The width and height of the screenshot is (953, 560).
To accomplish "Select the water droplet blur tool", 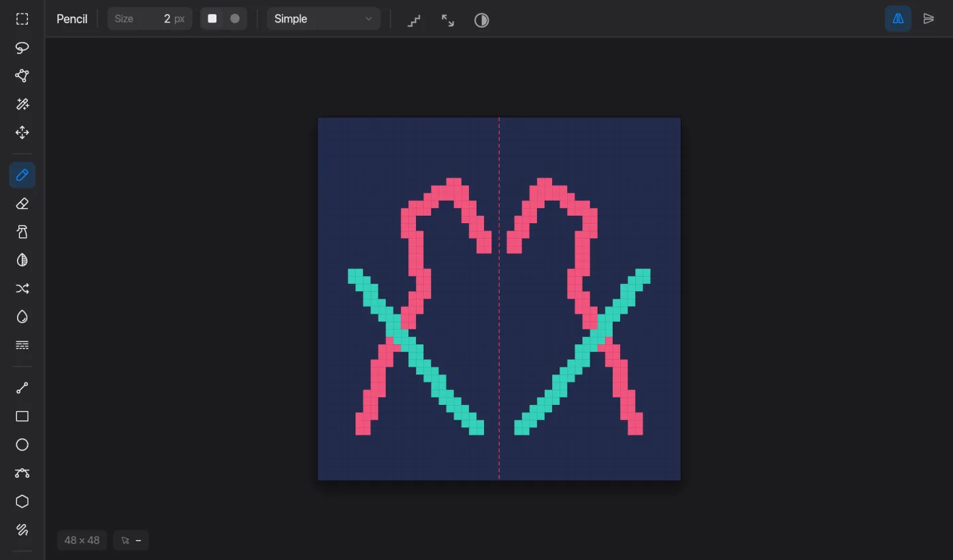I will pos(22,316).
